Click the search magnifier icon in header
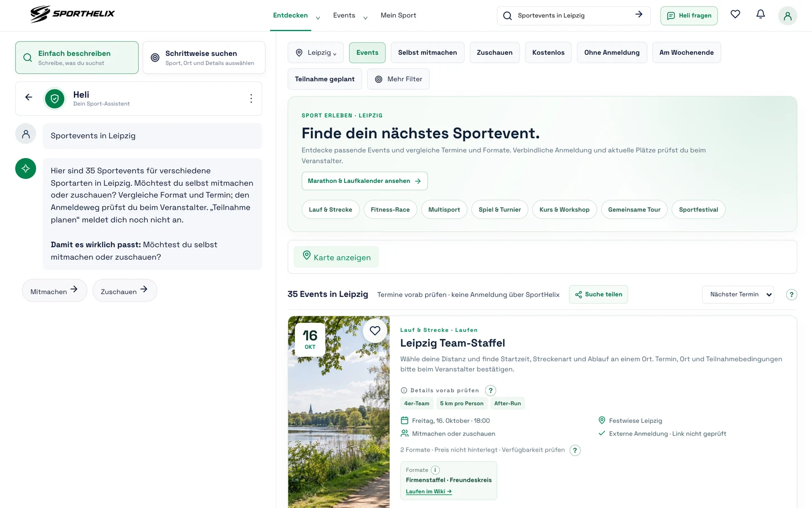 click(x=507, y=16)
